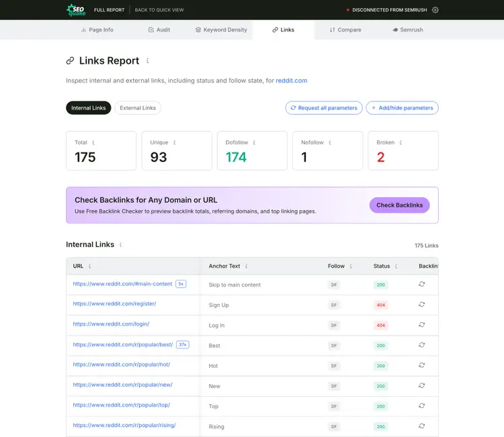
Task: Refresh backlinks for Log In row
Action: tap(422, 325)
